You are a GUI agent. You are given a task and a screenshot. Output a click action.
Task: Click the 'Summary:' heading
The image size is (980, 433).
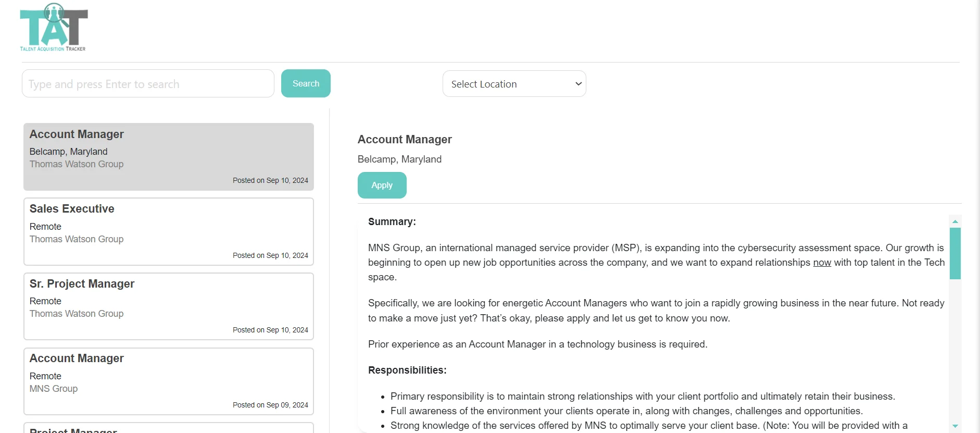point(392,221)
